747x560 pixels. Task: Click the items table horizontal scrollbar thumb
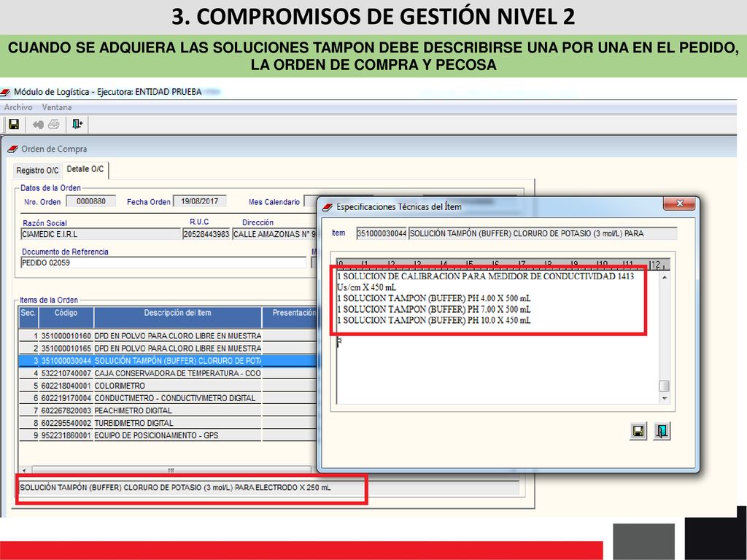[171, 470]
